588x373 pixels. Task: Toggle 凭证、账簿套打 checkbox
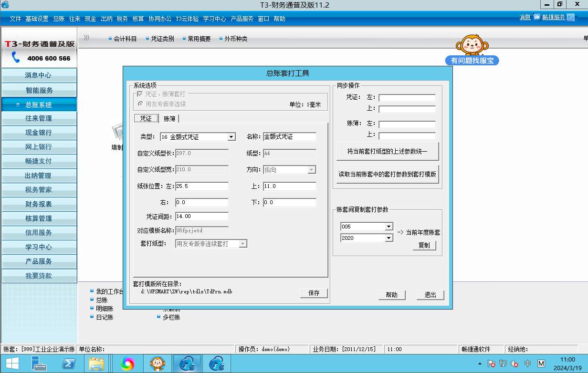coord(140,94)
